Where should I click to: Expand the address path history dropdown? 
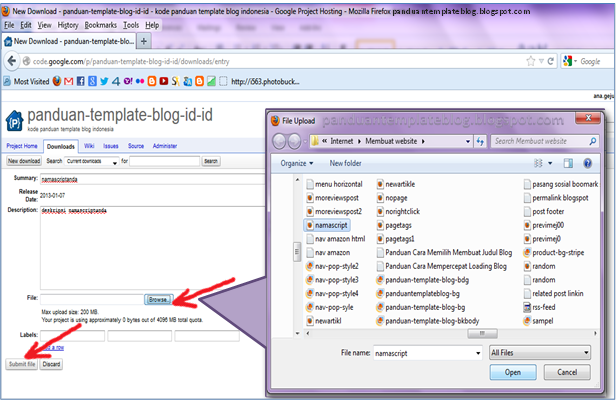pos(468,141)
